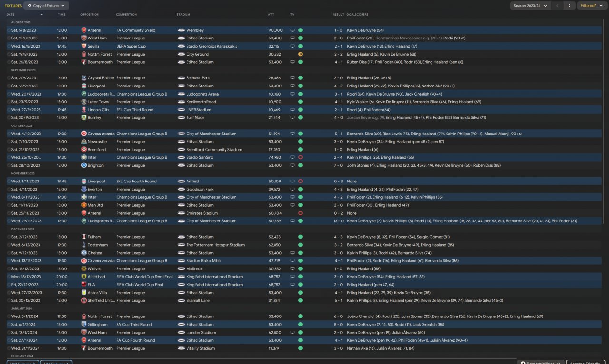Sort fixtures by the Result column header
This screenshot has width=609, height=364.
[338, 15]
